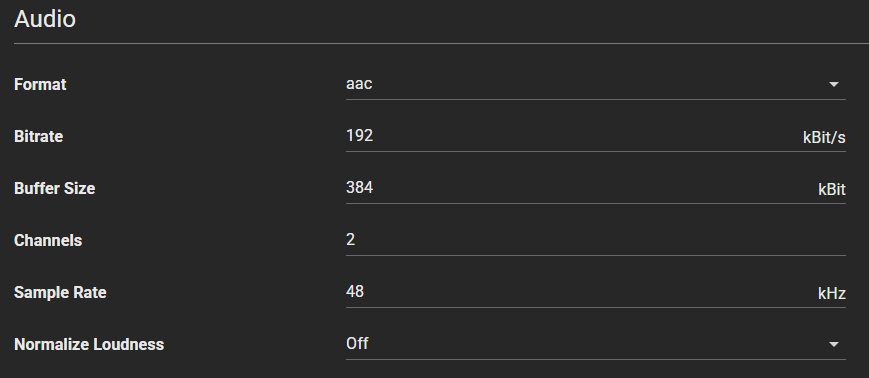Click the empty middle of Channels field
869x378 pixels.
point(596,240)
